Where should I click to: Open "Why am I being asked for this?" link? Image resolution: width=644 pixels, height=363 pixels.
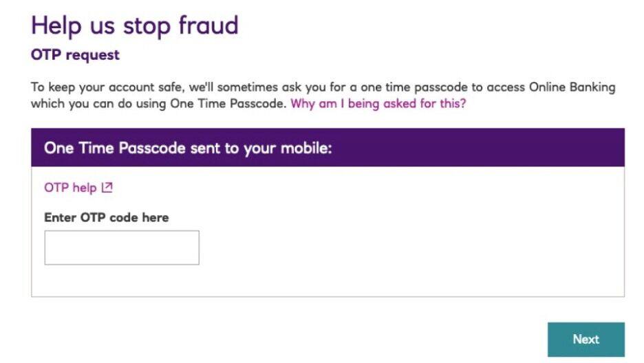click(x=378, y=104)
